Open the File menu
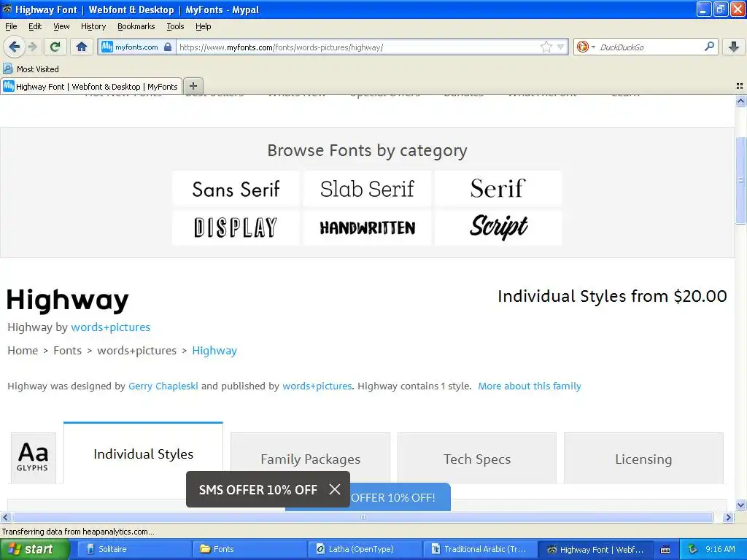Viewport: 747px width, 560px height. tap(11, 26)
